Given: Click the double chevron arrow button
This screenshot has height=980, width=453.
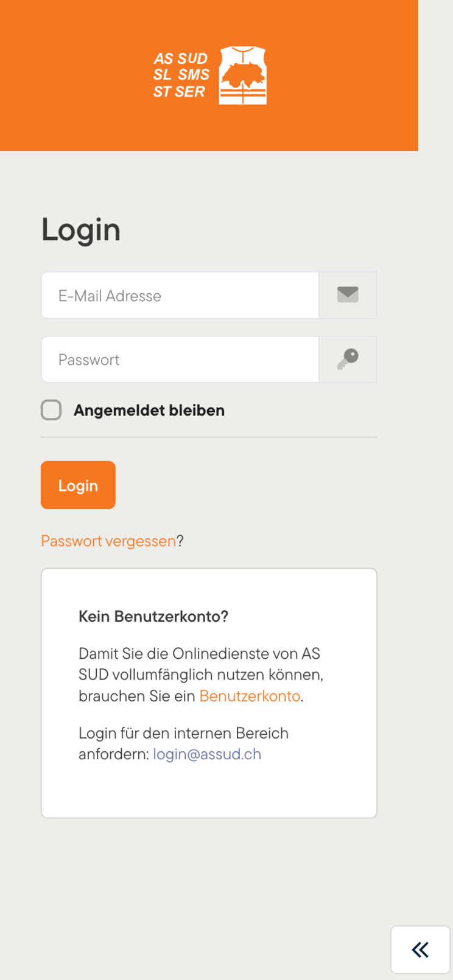Looking at the screenshot, I should [x=420, y=950].
